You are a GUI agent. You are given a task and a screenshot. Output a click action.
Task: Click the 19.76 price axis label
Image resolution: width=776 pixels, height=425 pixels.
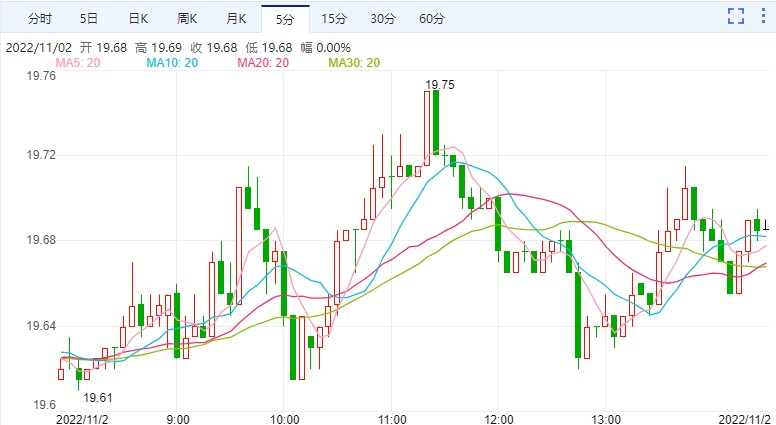(41, 76)
